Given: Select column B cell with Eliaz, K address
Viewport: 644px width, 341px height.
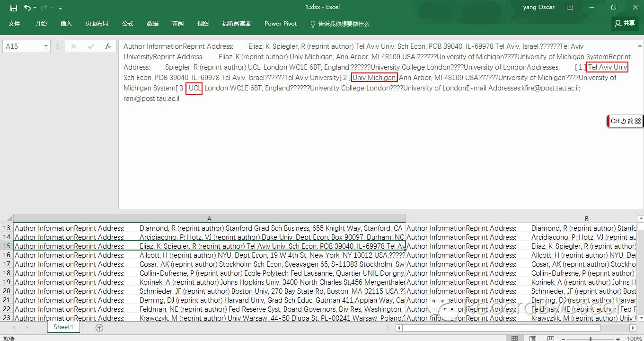Looking at the screenshot, I should click(521, 246).
